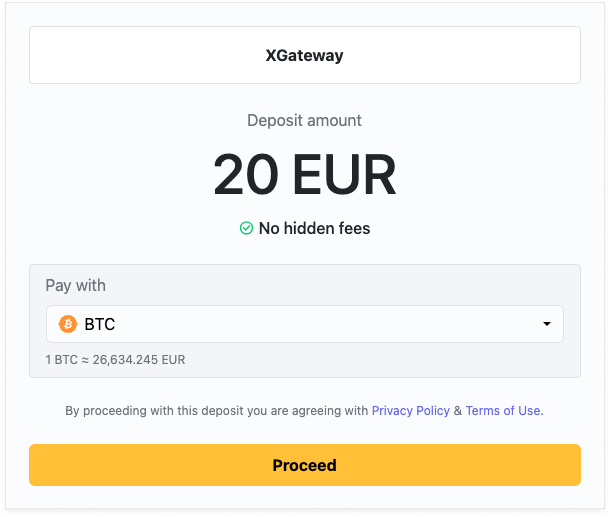Click the Deposit amount label
This screenshot has width=610, height=517.
click(x=304, y=121)
